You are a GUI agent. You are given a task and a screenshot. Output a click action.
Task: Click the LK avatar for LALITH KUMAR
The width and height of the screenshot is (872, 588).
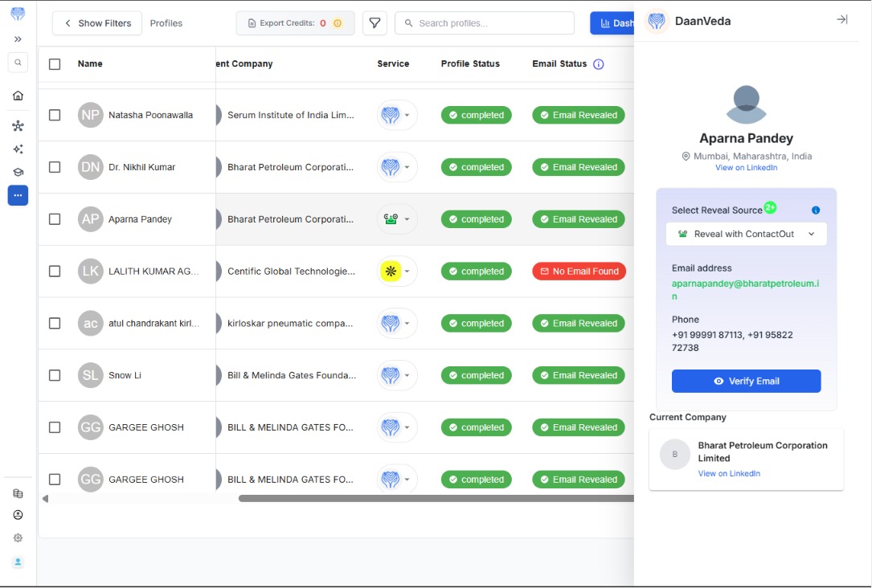click(90, 272)
